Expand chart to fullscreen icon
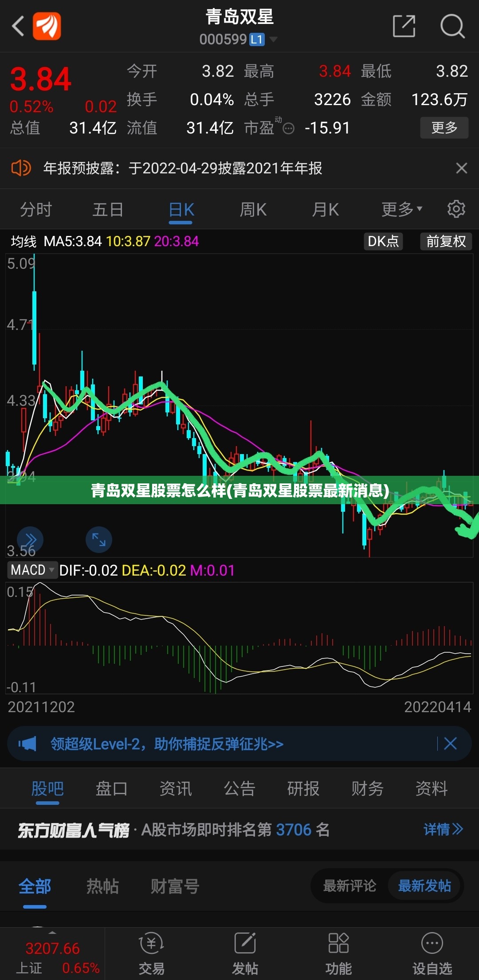 point(99,540)
